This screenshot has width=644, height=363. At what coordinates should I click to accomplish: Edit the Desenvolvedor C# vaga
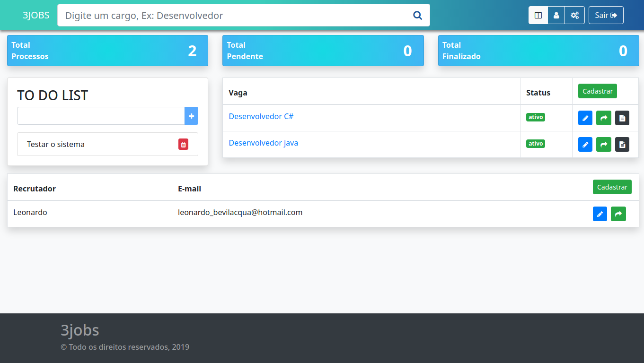pos(585,118)
